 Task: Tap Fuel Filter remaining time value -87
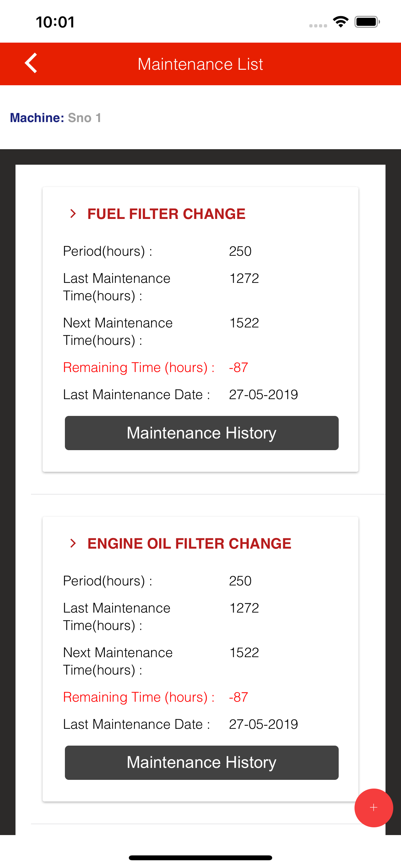click(239, 367)
